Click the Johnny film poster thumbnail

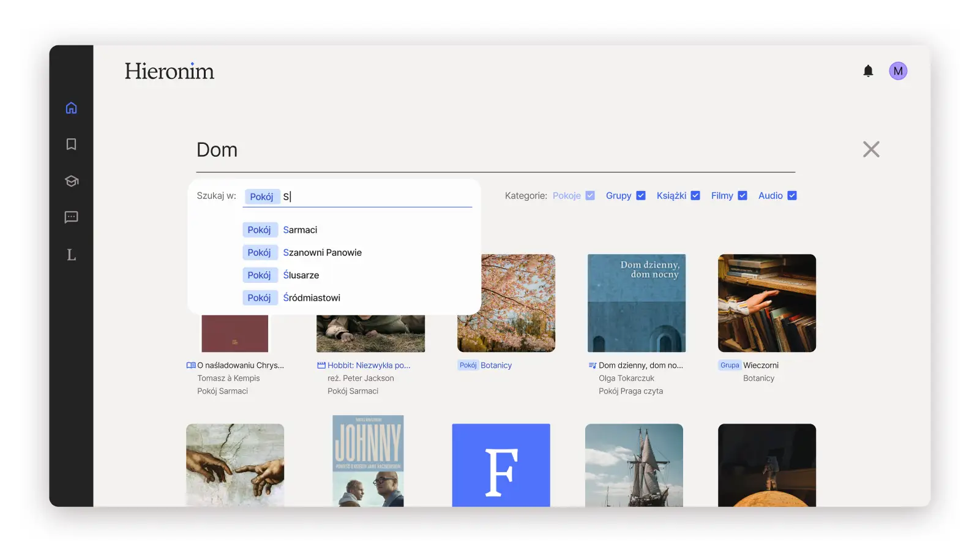click(x=368, y=461)
